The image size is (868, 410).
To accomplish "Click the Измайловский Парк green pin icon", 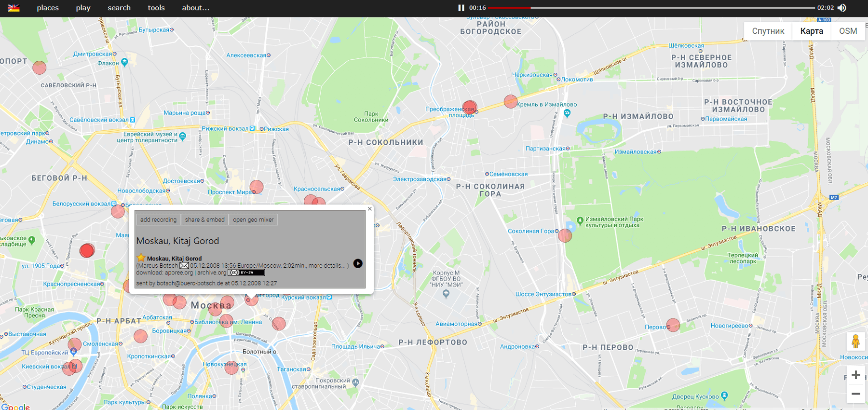I will 580,221.
